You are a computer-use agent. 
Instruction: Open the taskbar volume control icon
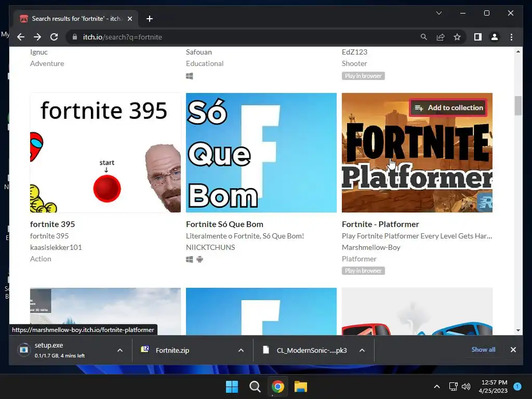(466, 387)
